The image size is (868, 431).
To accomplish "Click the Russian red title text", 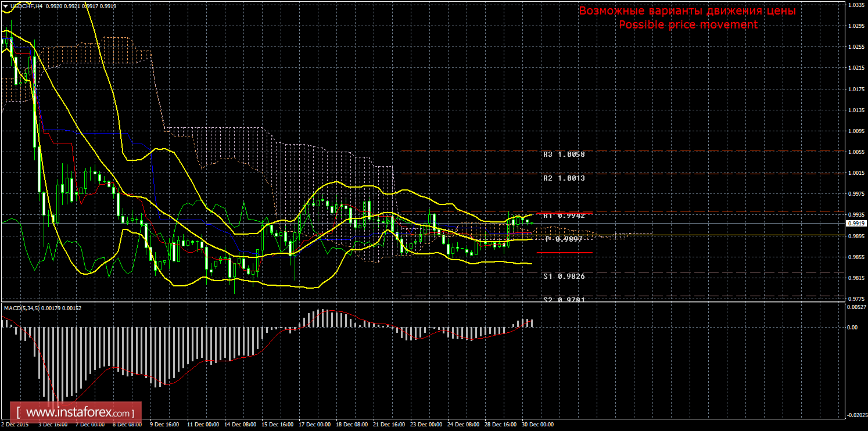I will point(687,11).
